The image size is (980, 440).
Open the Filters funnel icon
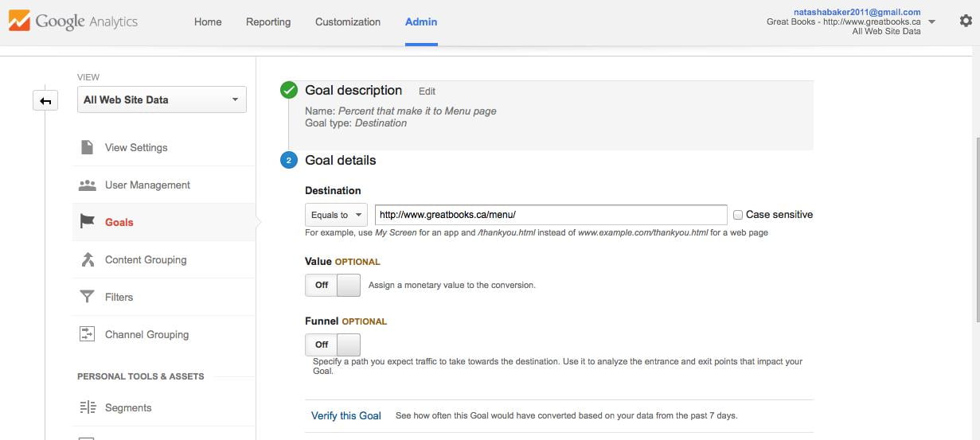[88, 297]
